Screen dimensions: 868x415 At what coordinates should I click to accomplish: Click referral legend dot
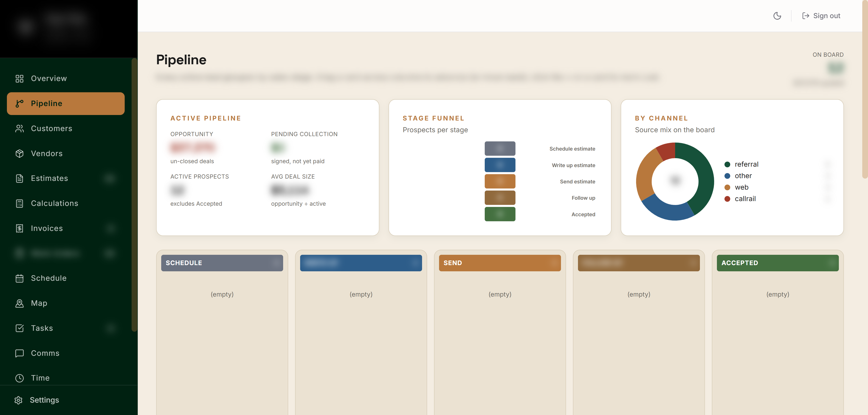coord(727,164)
